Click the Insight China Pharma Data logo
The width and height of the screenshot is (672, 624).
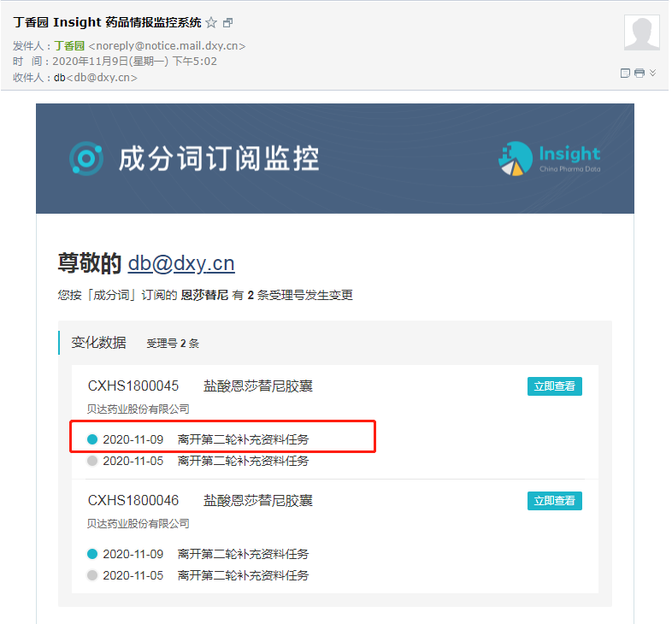tap(550, 159)
